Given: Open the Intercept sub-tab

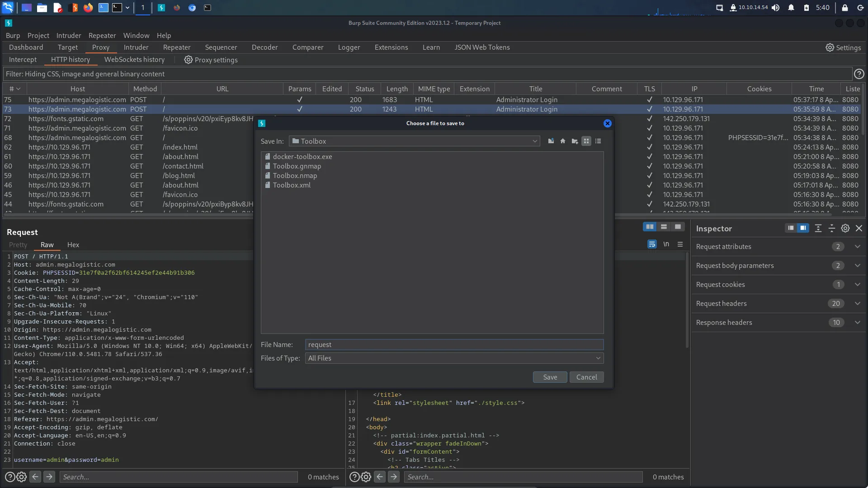Looking at the screenshot, I should point(23,60).
